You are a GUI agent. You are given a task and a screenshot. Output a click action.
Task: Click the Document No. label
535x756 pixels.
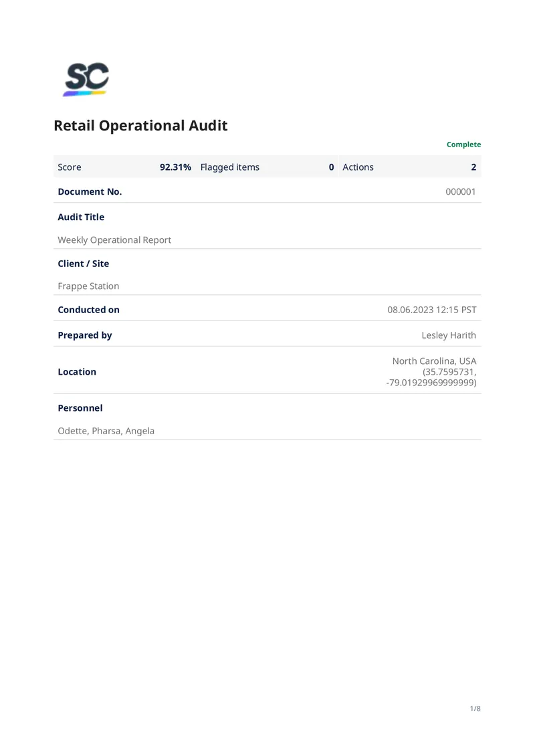pos(90,191)
